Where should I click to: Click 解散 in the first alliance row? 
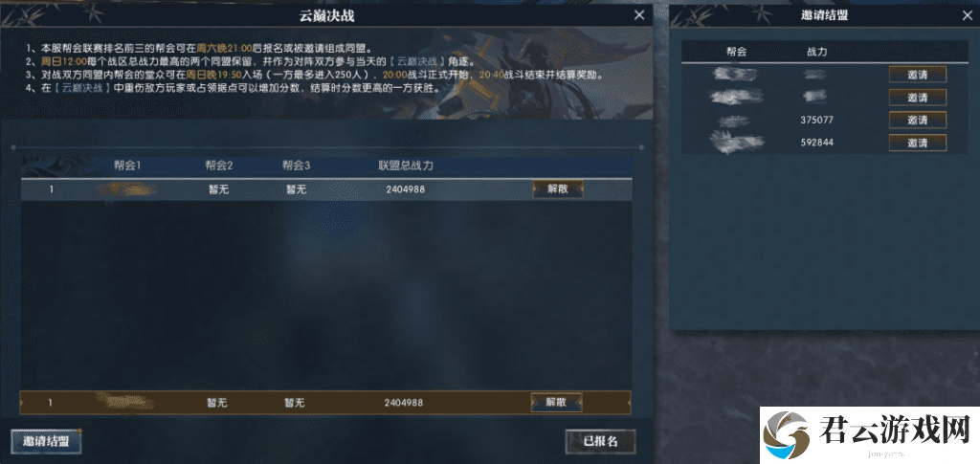558,189
